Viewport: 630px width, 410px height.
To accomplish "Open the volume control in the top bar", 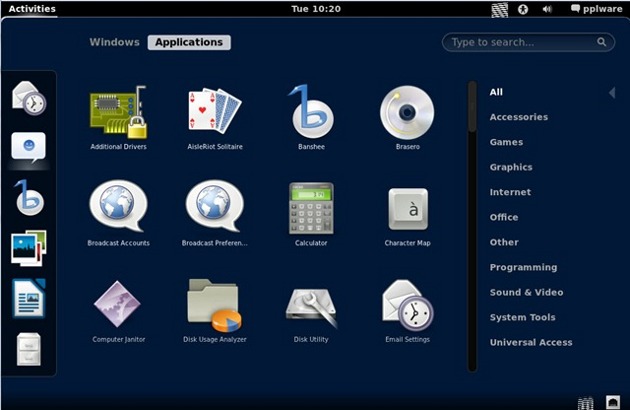I will [547, 9].
